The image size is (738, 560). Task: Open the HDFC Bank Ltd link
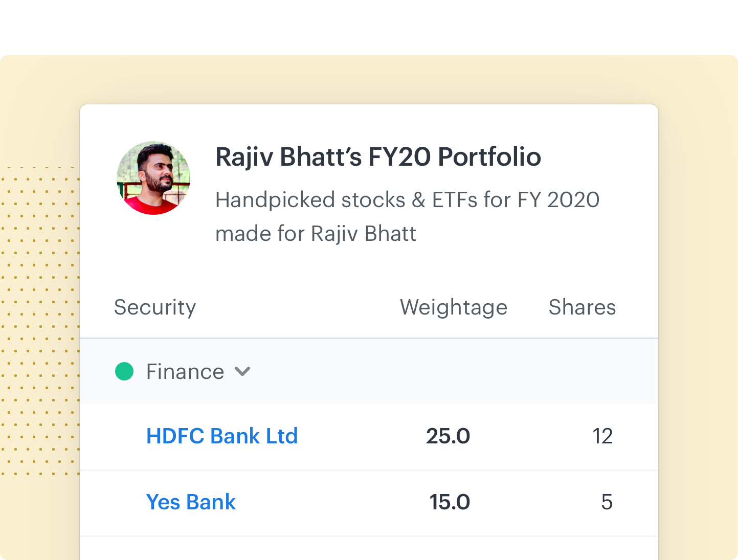222,436
